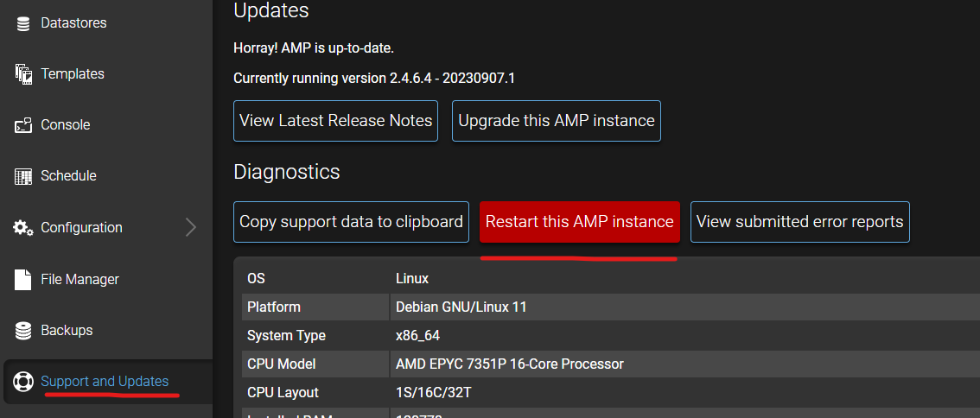
Task: Click the Backups disk stack icon
Action: click(23, 331)
